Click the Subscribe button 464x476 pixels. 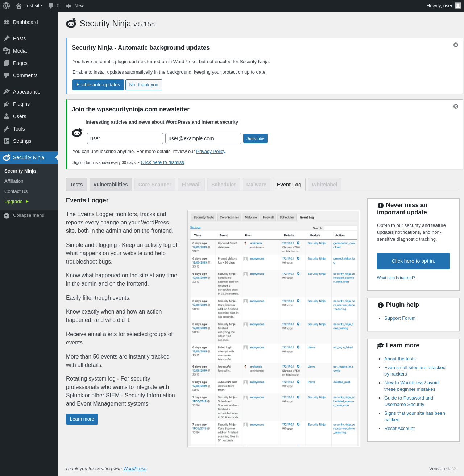(255, 138)
